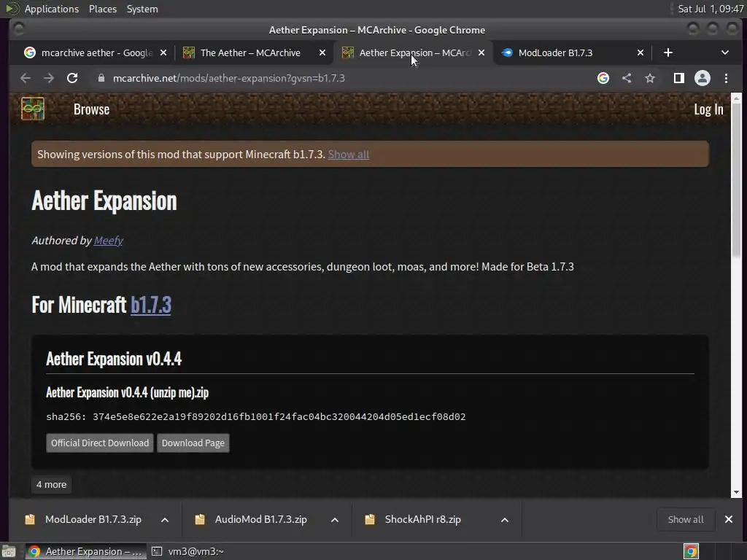747x560 pixels.
Task: Expand options for AudioMod B1.7.3.zip
Action: (335, 520)
